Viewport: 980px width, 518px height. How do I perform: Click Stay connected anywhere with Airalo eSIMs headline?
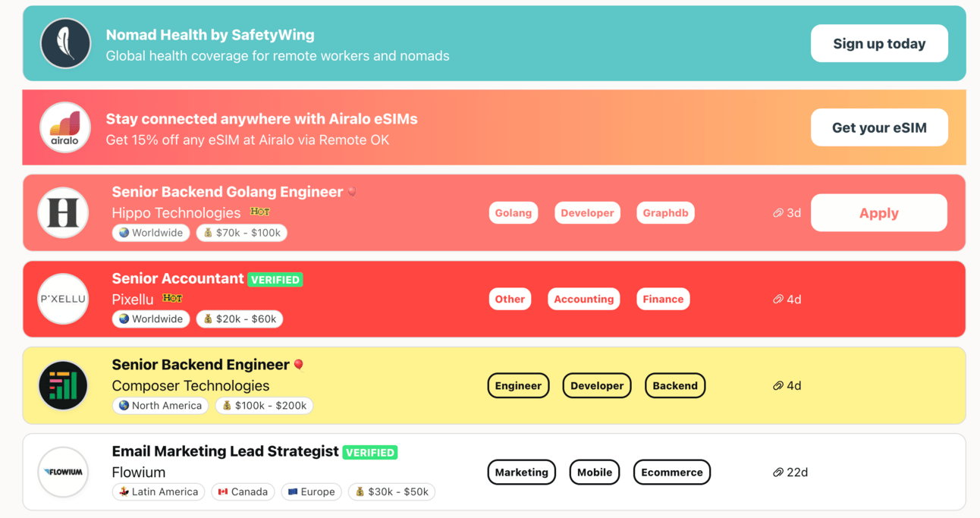262,119
